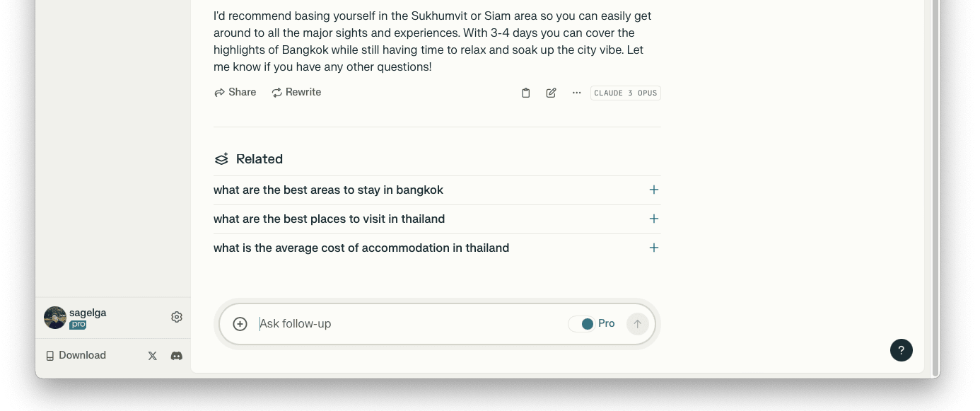Expand 'best areas to stay in bangkok'

(x=653, y=190)
